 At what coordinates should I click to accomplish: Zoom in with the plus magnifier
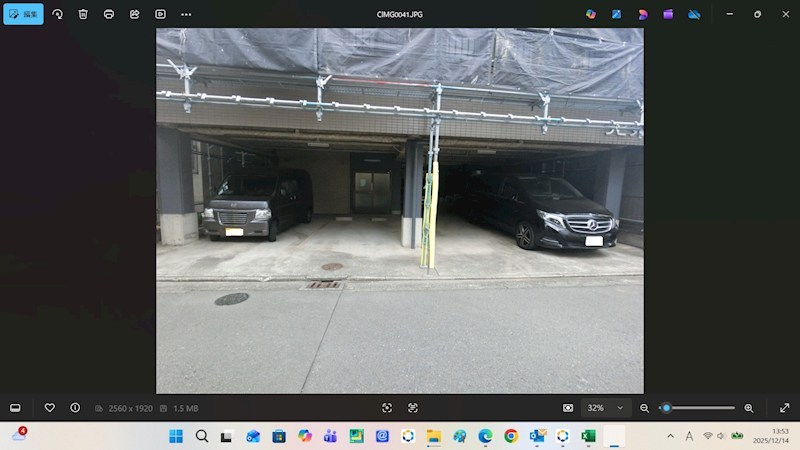pyautogui.click(x=748, y=408)
